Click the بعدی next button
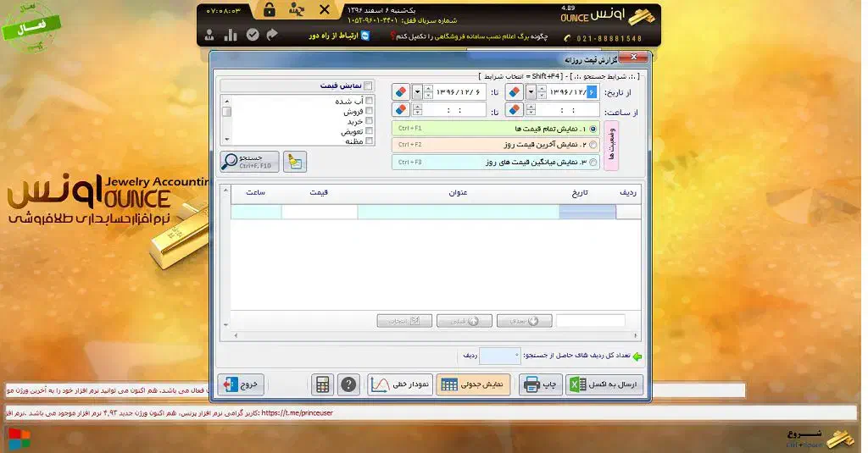Screen dimensions: 868x453 (524, 321)
